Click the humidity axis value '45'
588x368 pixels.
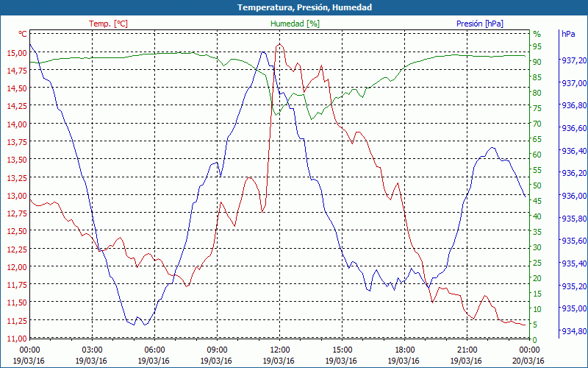pyautogui.click(x=537, y=201)
